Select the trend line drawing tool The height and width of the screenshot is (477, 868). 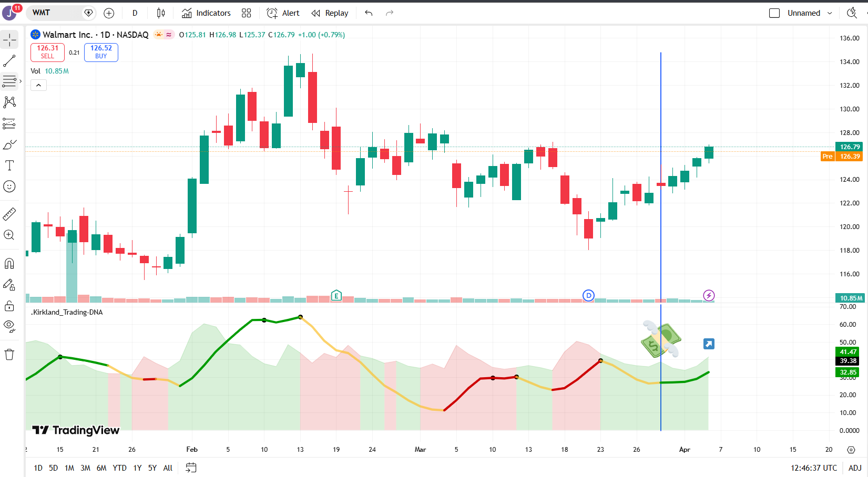tap(9, 61)
